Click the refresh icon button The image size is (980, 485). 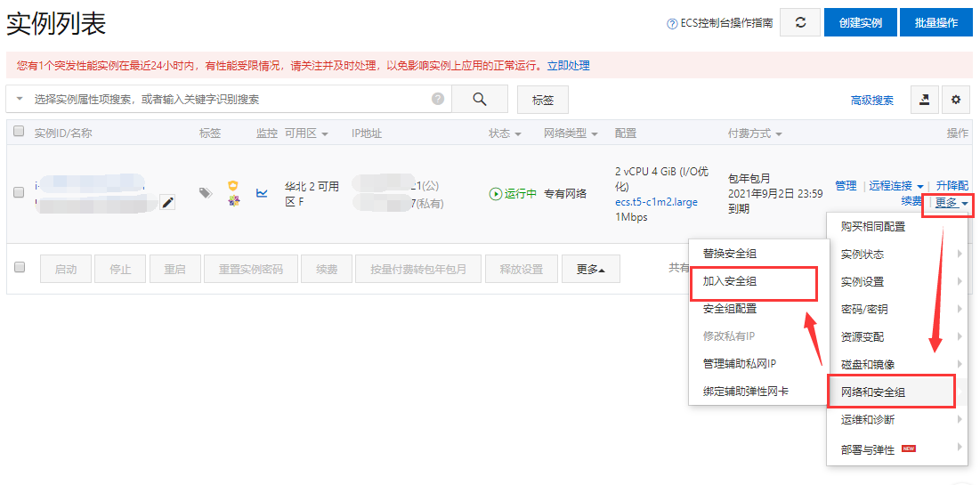click(x=799, y=23)
